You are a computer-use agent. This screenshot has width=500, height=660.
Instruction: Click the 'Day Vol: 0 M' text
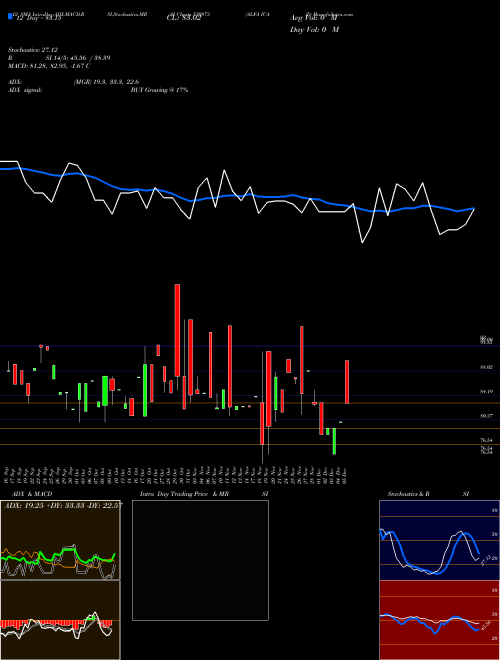pyautogui.click(x=314, y=30)
